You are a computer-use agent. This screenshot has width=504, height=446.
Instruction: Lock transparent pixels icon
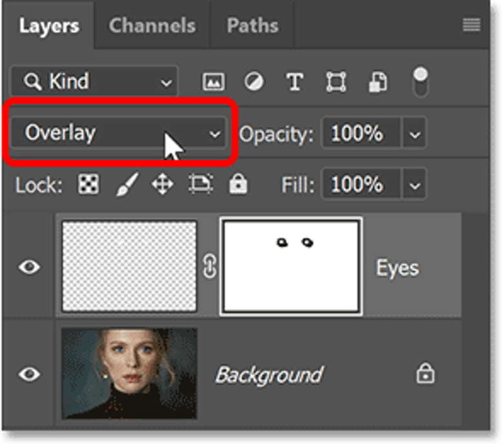(x=89, y=184)
